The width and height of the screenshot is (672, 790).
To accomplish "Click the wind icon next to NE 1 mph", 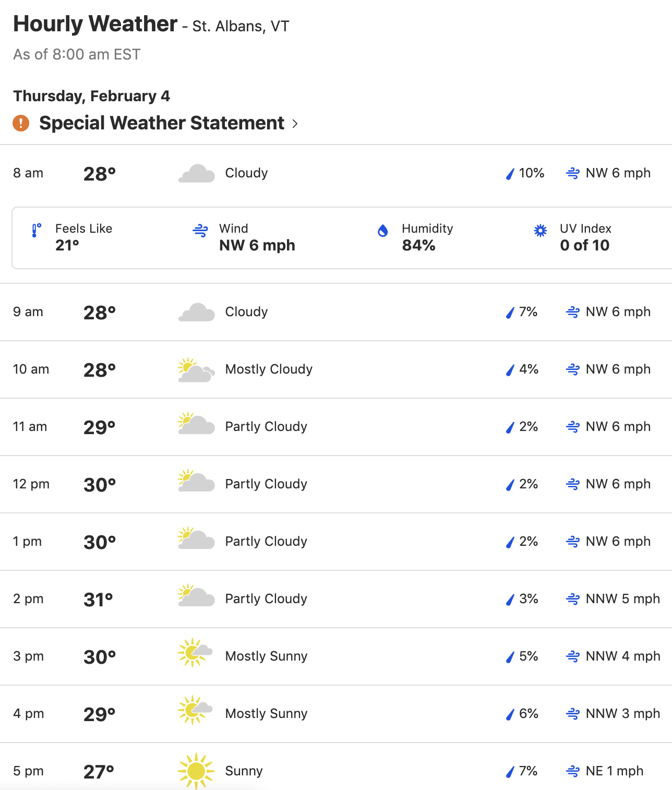I will point(573,771).
